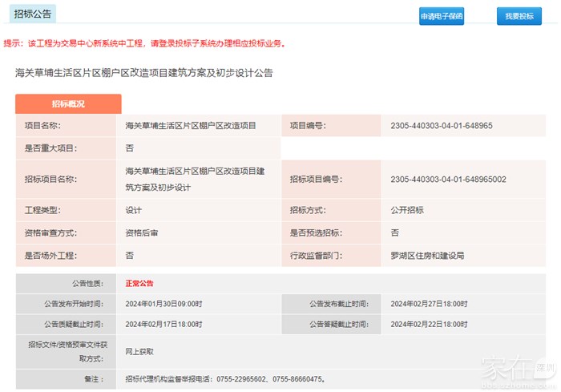Click the 公开招标 value

[407, 210]
